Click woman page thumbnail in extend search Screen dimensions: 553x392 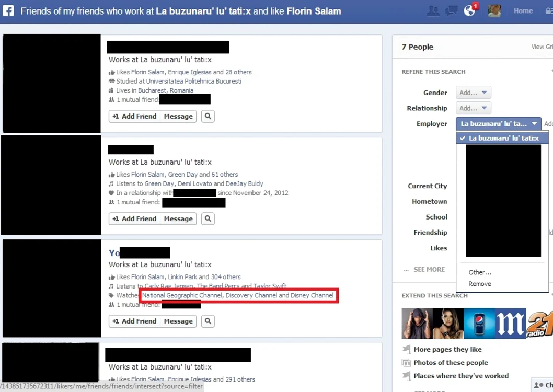(448, 324)
